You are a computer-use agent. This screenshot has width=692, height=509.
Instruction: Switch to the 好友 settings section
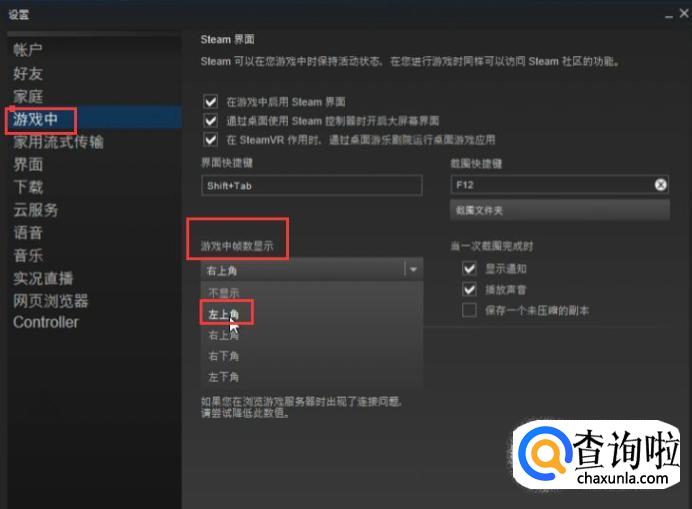click(x=28, y=73)
